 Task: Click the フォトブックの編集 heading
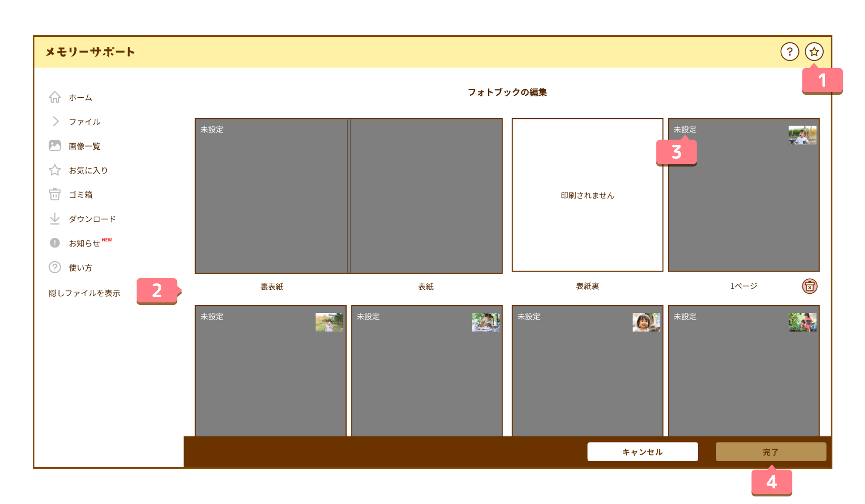tap(507, 92)
